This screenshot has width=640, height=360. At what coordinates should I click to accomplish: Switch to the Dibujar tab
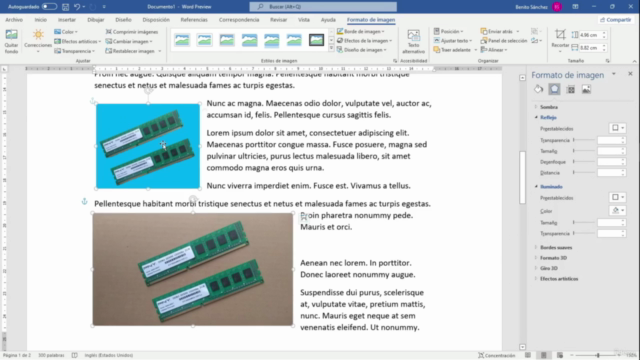click(x=96, y=20)
